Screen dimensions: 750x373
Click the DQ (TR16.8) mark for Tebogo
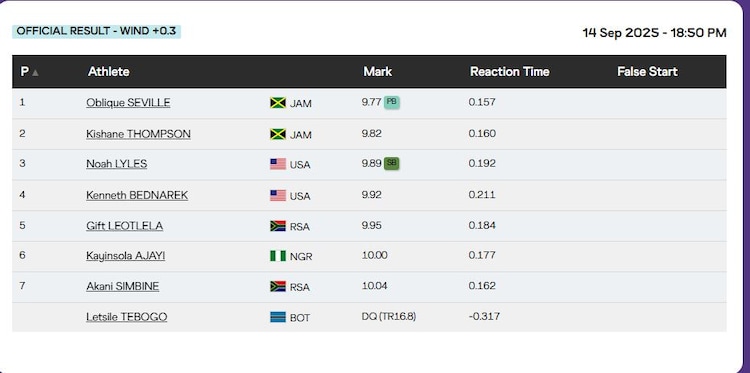coord(389,317)
